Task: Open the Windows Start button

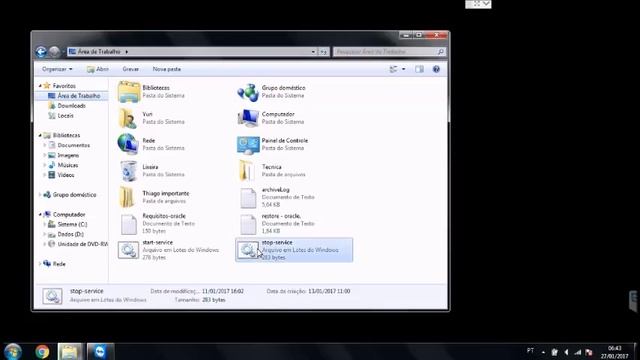Action: 13,351
